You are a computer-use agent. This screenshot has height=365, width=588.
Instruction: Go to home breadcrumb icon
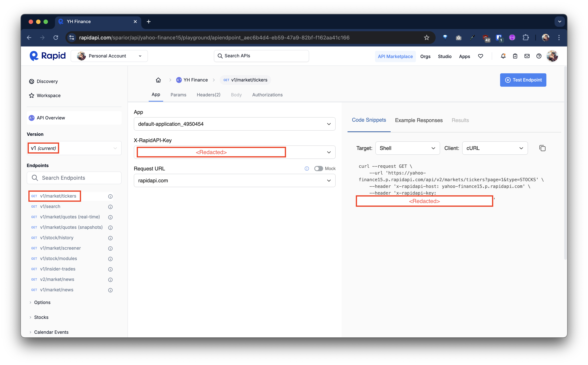point(158,80)
